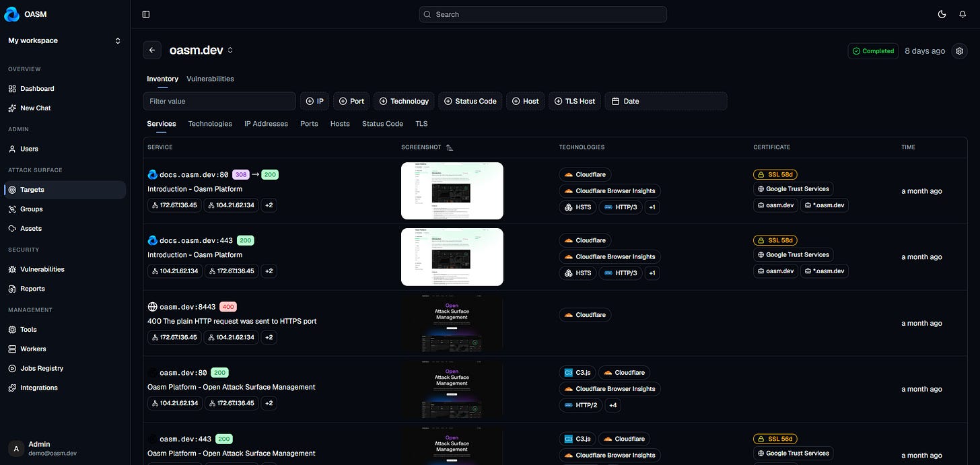Viewport: 980px width, 465px height.
Task: Add IP filter
Action: 314,101
